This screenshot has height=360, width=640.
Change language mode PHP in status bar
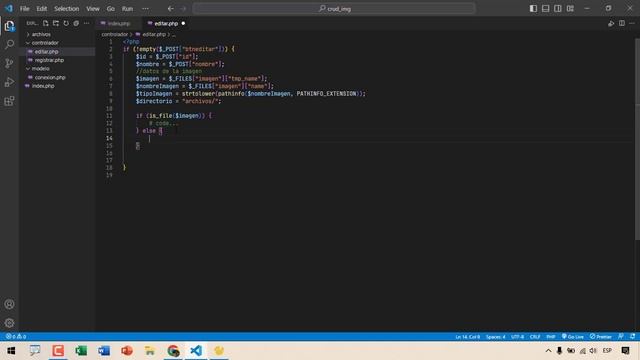(551, 337)
